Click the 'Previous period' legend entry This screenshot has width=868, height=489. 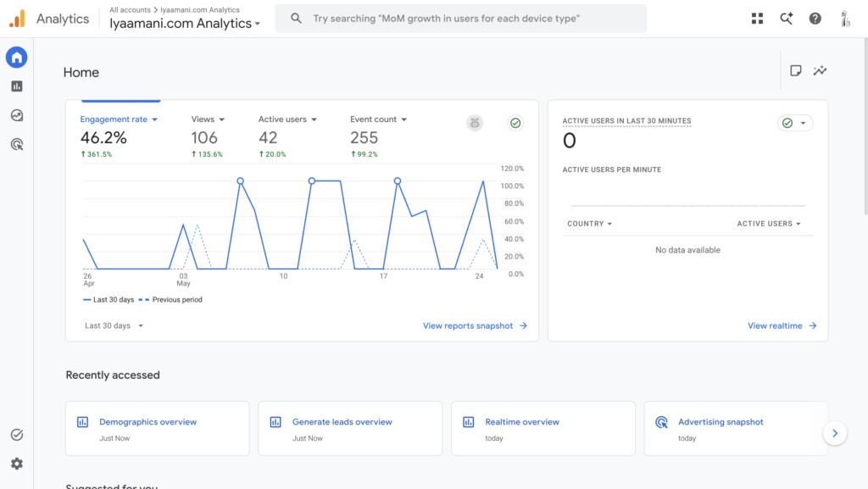(x=170, y=300)
